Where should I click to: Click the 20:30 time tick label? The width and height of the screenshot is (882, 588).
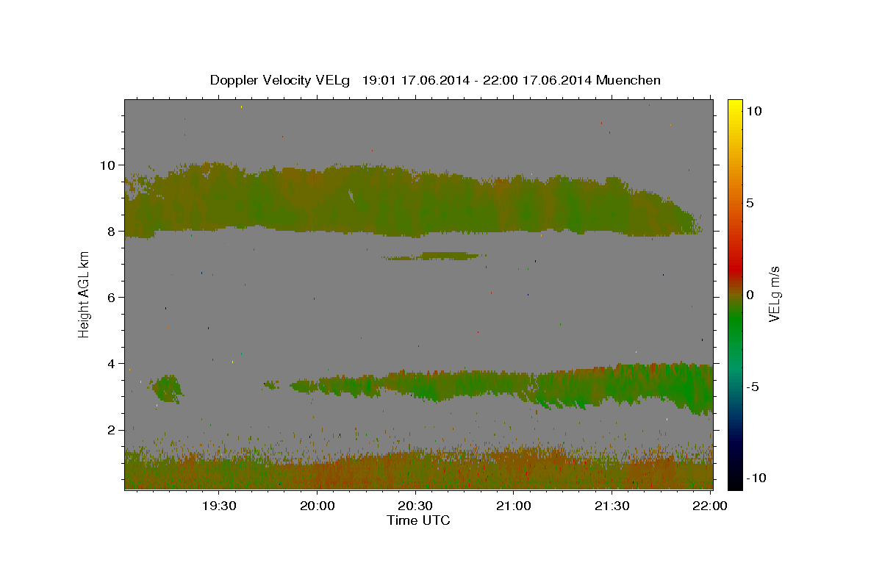click(x=415, y=506)
